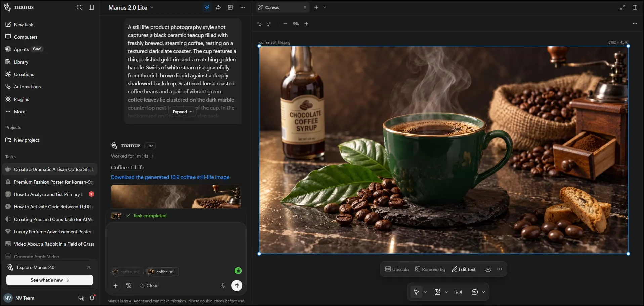Click the share arrow icon in task header
This screenshot has width=644, height=306.
pyautogui.click(x=218, y=7)
